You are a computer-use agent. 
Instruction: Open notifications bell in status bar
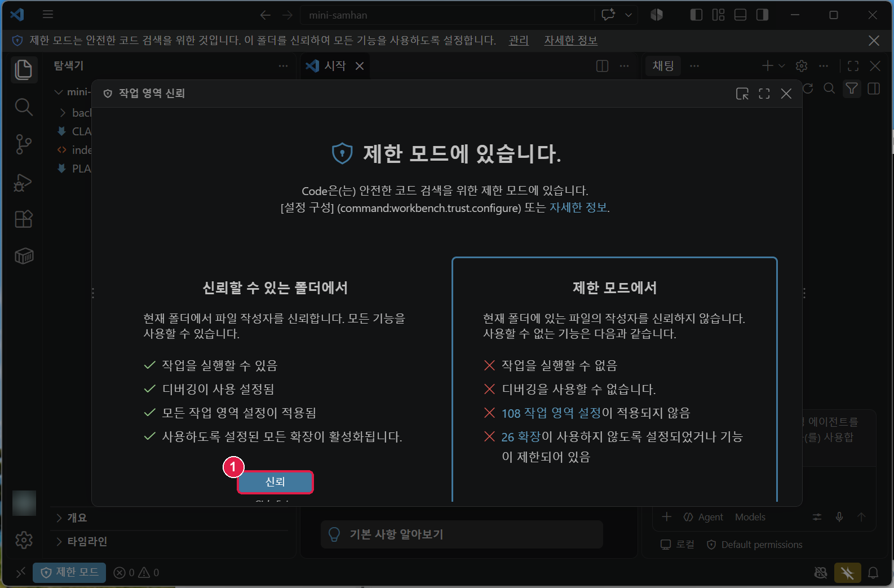pos(873,573)
